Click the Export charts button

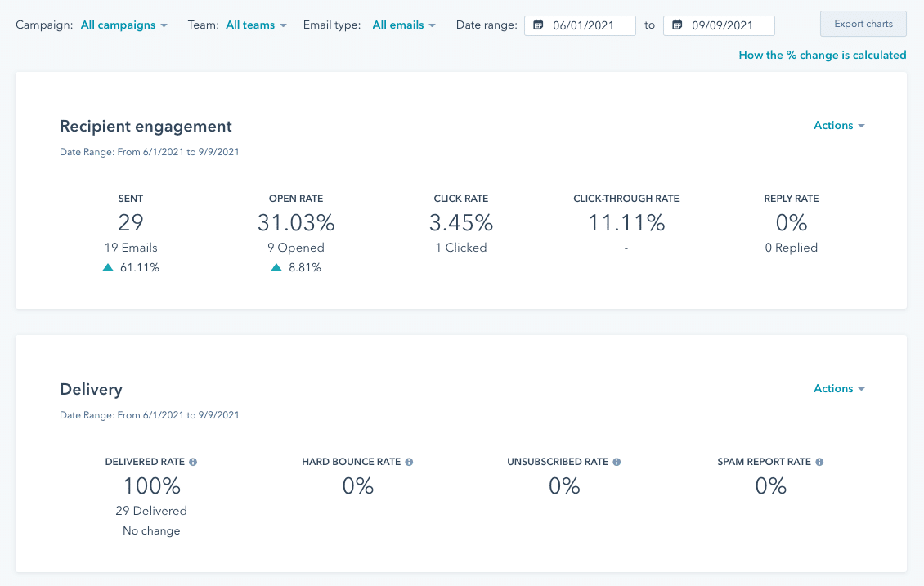(x=863, y=24)
